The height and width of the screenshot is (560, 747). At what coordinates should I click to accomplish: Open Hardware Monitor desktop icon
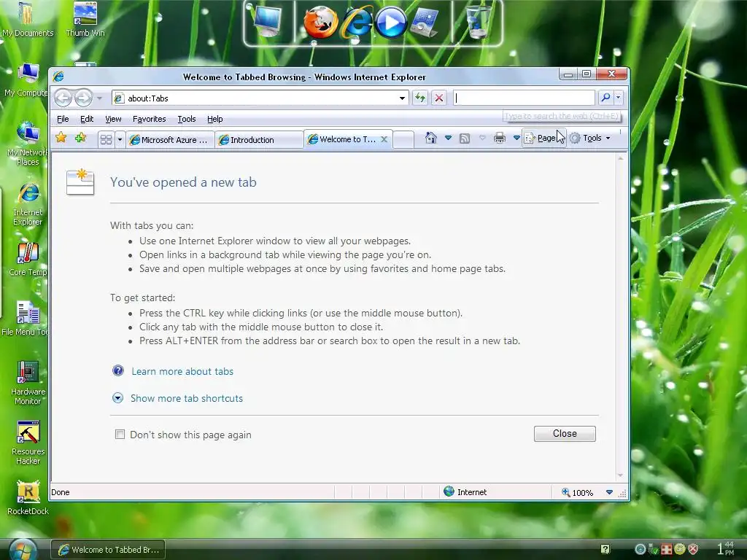pos(28,382)
